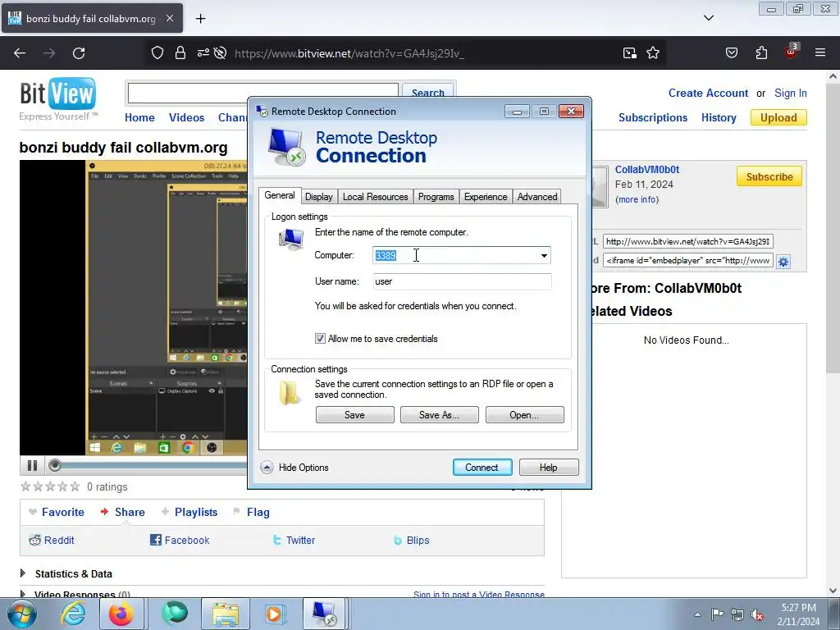Open History page
This screenshot has width=840, height=630.
coord(719,117)
